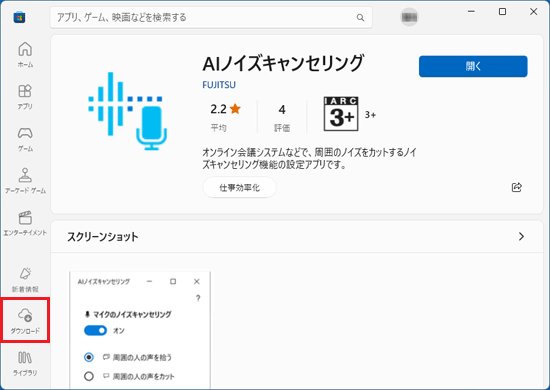Open the FUJITSU publisher link
The width and height of the screenshot is (550, 390).
coord(219,85)
